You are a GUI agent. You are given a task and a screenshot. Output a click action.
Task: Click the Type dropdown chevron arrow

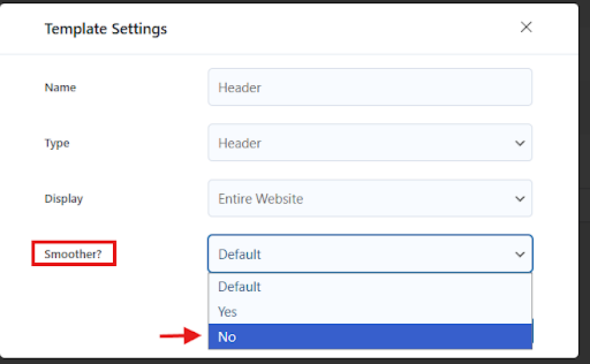(519, 143)
